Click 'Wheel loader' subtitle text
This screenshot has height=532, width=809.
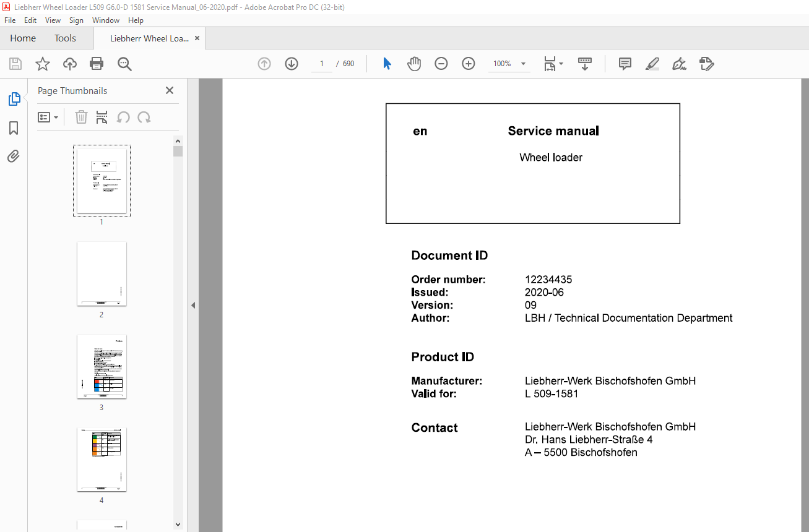point(551,157)
